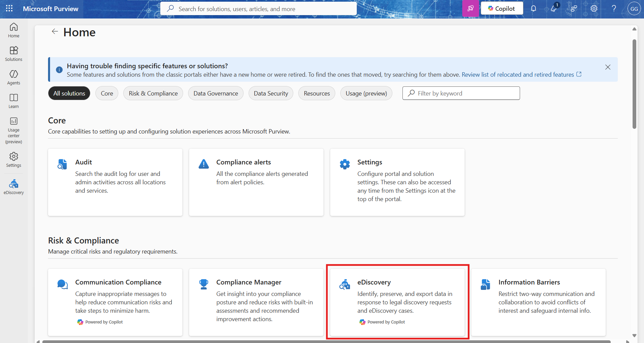Click Powered by Copilot under eDiscovery
This screenshot has height=343, width=644.
pos(382,322)
